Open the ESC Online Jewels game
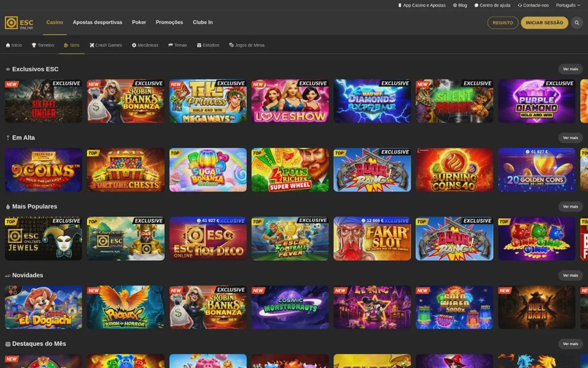588x368 pixels. click(x=43, y=239)
